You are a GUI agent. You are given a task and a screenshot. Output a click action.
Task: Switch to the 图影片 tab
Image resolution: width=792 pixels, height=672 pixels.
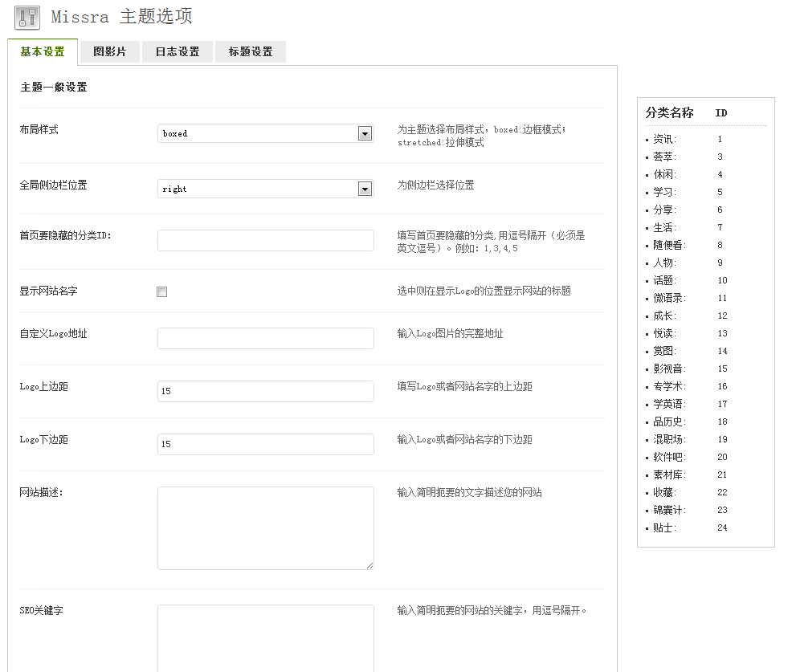(109, 51)
